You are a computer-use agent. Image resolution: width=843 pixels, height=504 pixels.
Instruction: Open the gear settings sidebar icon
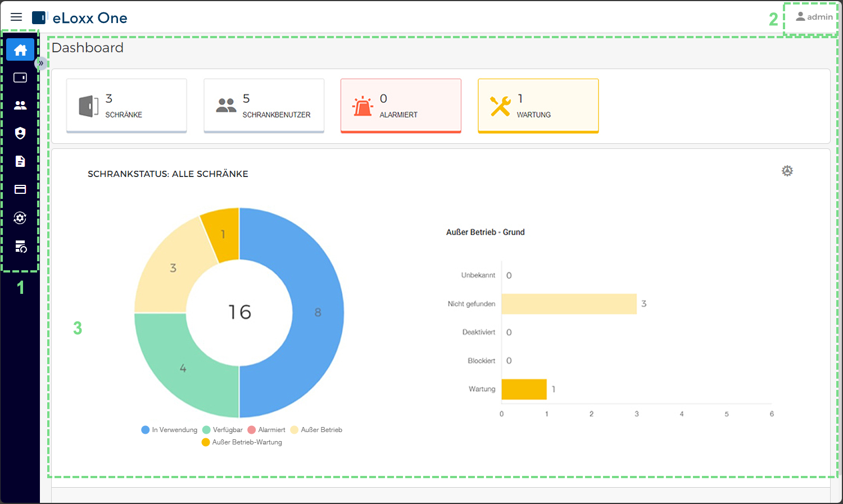coord(20,218)
